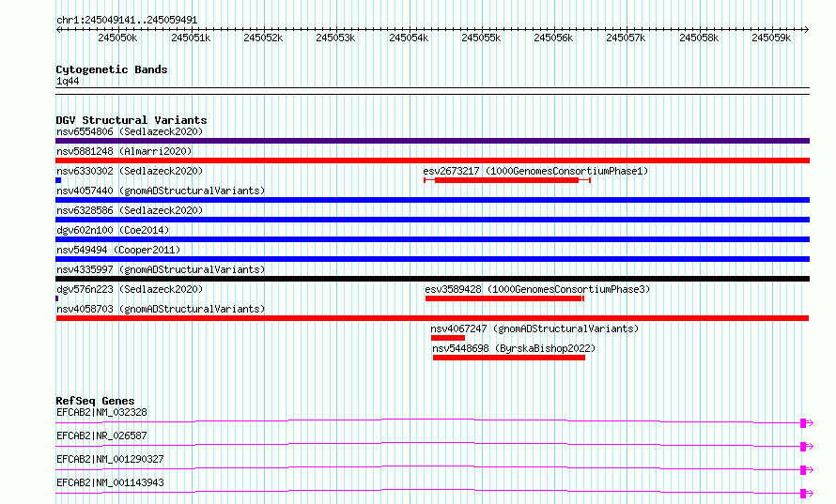This screenshot has height=504, width=836.
Task: Open nsv4335997 (gnomADStructuralVariants) label
Action: coord(161,269)
